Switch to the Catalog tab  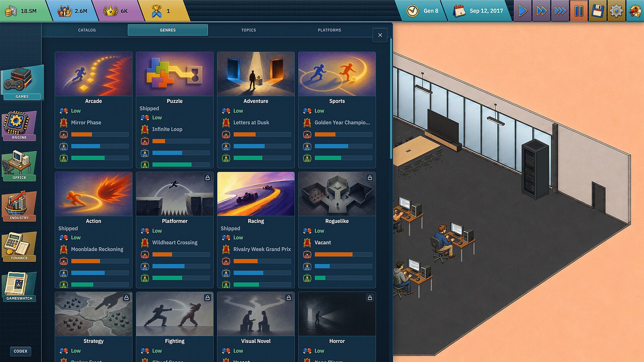click(87, 30)
